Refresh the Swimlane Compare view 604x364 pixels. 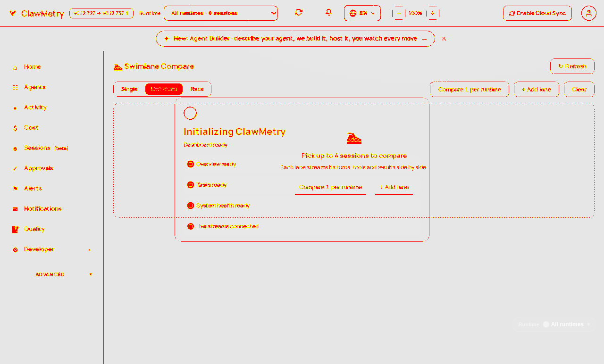click(x=572, y=66)
